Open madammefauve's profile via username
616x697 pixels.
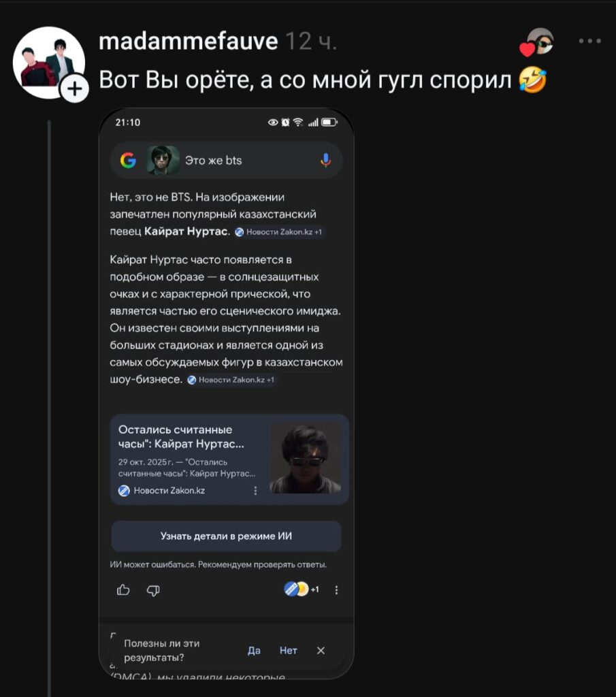[189, 42]
